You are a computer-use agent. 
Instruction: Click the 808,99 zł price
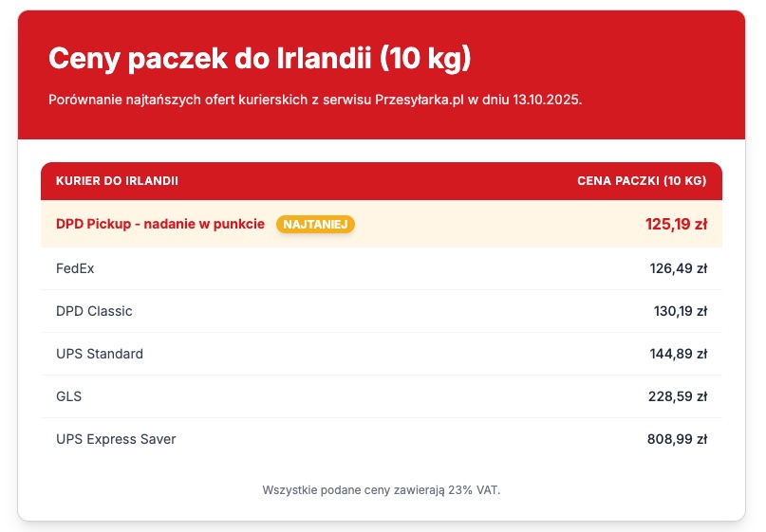(678, 439)
